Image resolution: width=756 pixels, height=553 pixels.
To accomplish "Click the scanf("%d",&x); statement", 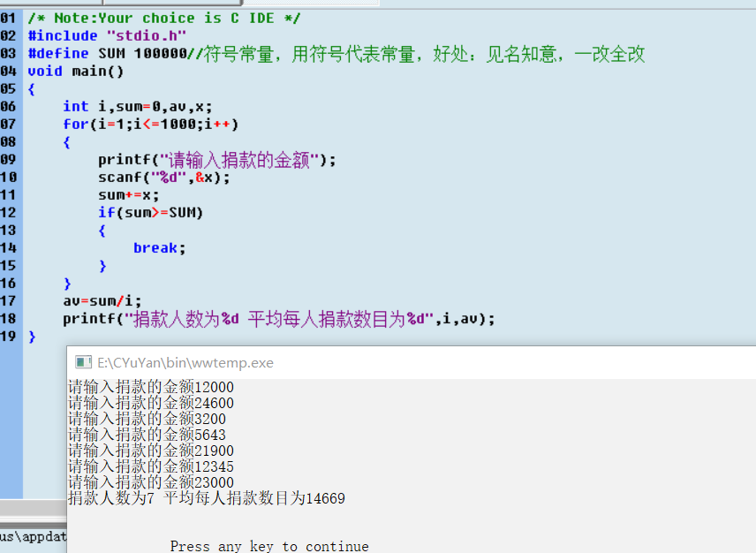I will (x=164, y=178).
